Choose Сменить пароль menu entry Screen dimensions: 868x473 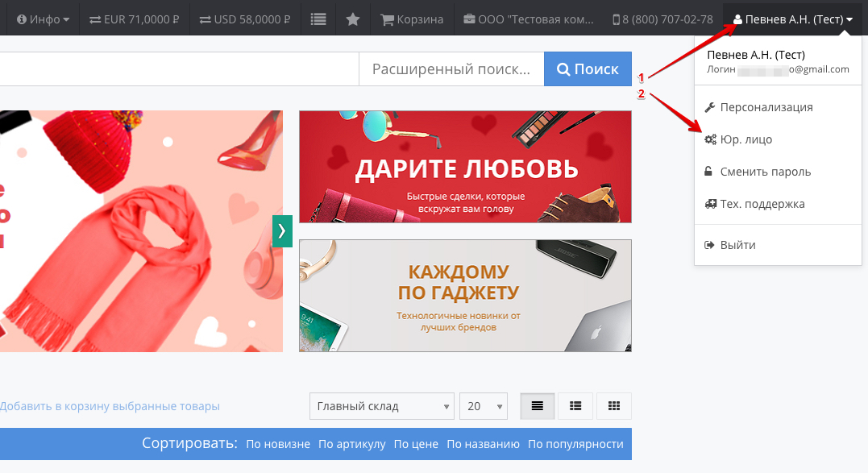[x=765, y=172]
